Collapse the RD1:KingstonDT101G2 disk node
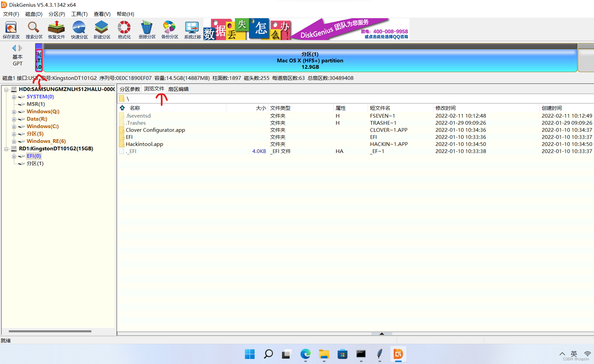Viewport: 594px width, 364px height. click(x=6, y=149)
